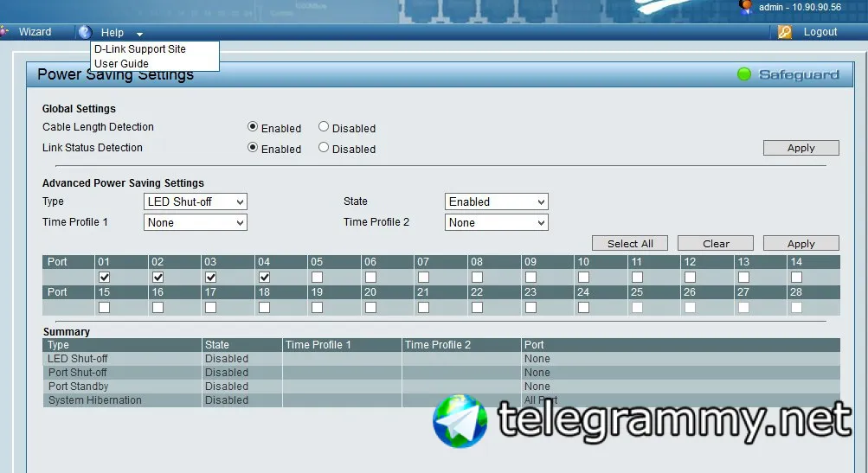Image resolution: width=868 pixels, height=473 pixels.
Task: Check port 14 checkbox
Action: [x=796, y=277]
